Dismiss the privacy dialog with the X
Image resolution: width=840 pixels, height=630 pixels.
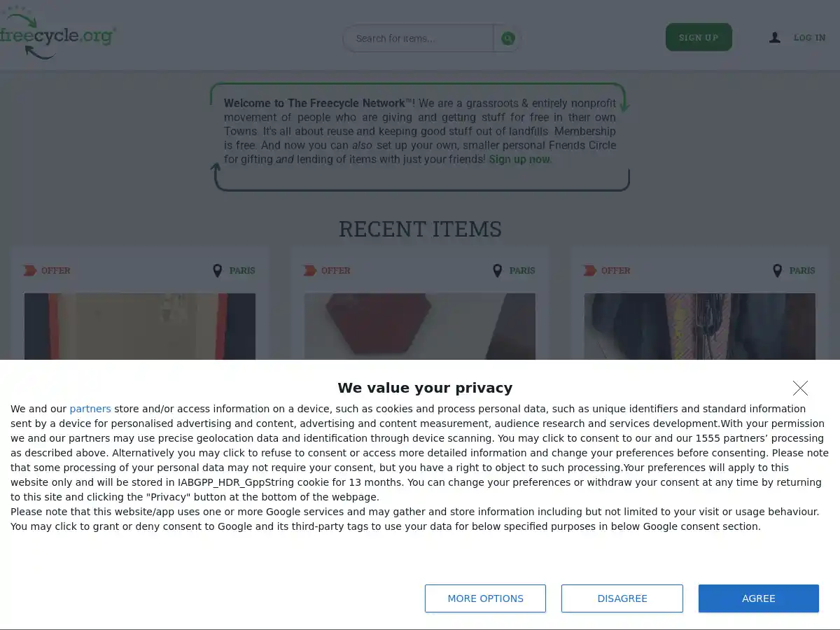click(800, 388)
